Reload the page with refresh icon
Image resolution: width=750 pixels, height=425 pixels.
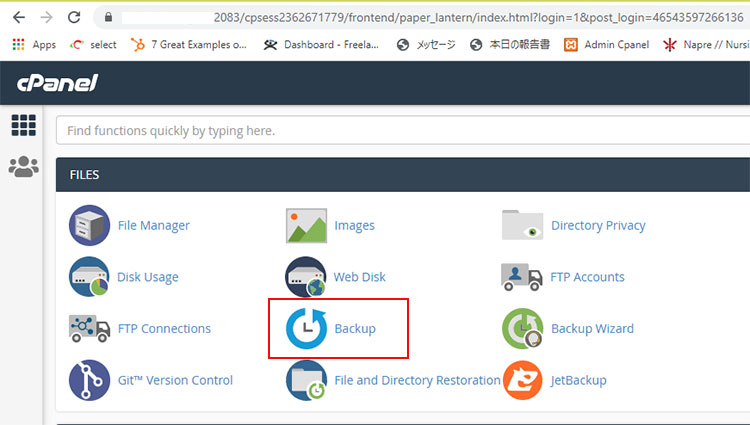74,18
